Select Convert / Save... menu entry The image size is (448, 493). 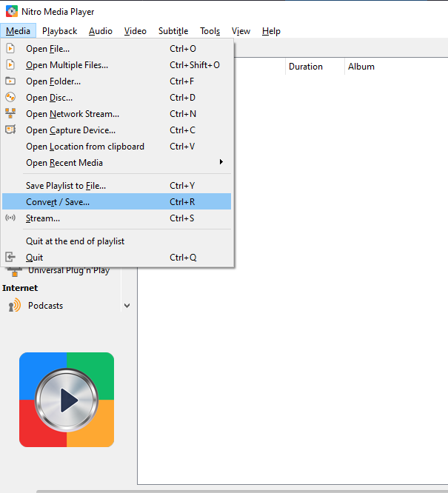click(x=117, y=201)
